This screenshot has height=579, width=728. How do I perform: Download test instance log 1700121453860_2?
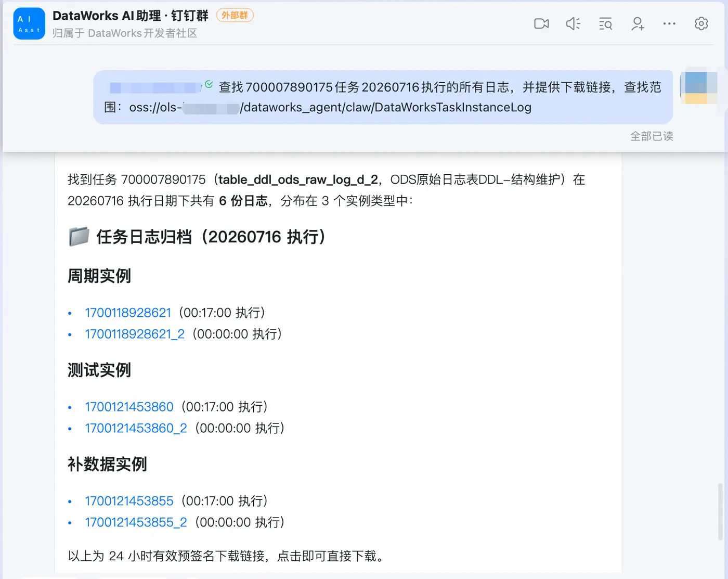click(x=136, y=428)
